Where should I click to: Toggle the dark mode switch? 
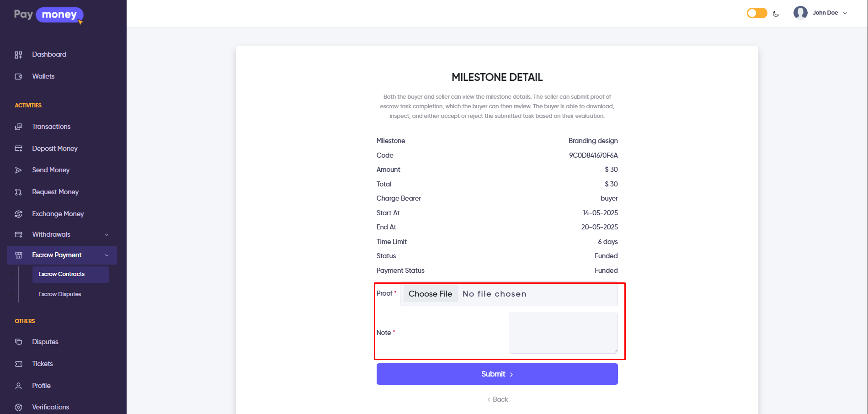pyautogui.click(x=756, y=13)
